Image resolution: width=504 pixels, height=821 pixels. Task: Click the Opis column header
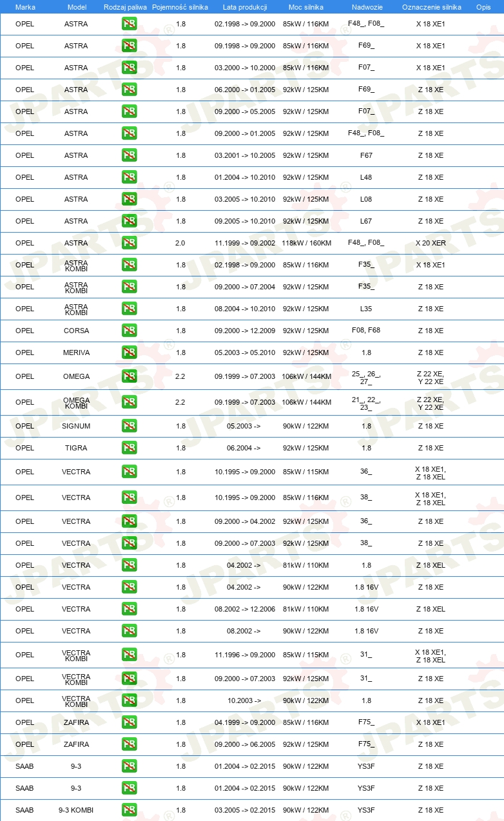[483, 7]
